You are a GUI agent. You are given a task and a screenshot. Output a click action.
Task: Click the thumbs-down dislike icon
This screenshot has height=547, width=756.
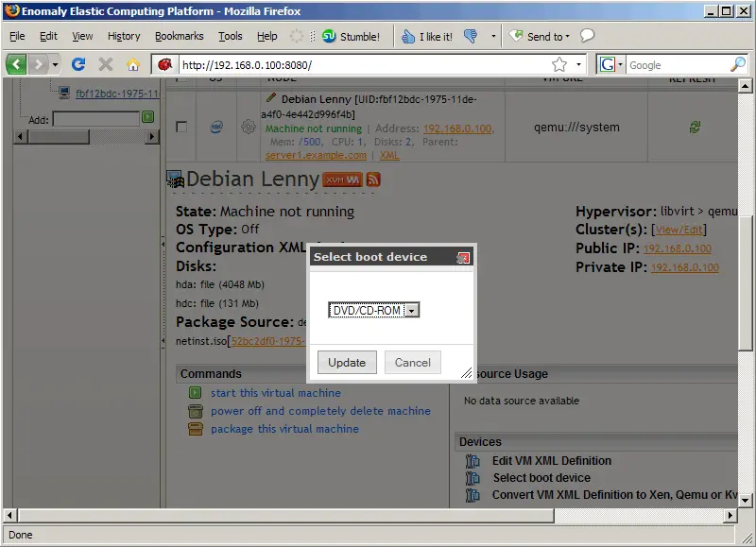pyautogui.click(x=471, y=36)
